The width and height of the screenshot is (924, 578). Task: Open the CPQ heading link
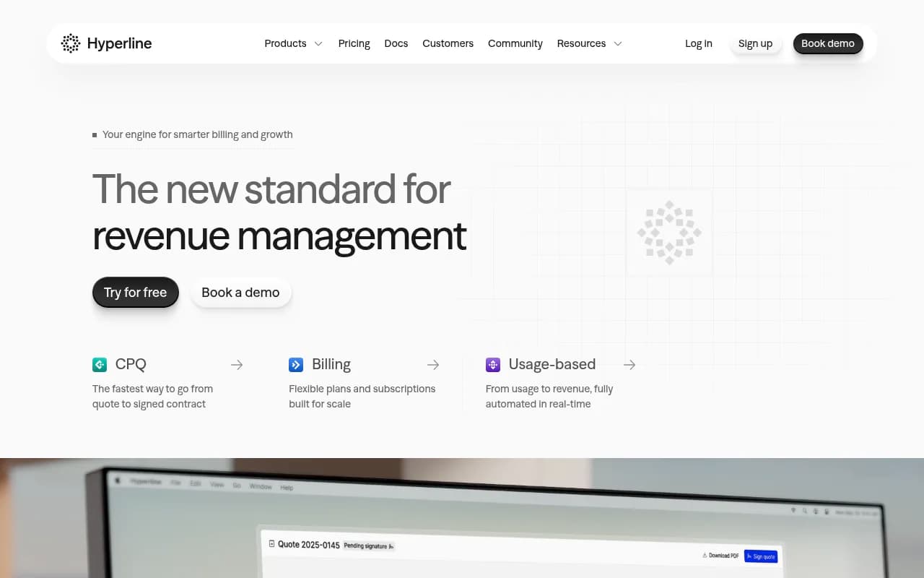click(131, 365)
